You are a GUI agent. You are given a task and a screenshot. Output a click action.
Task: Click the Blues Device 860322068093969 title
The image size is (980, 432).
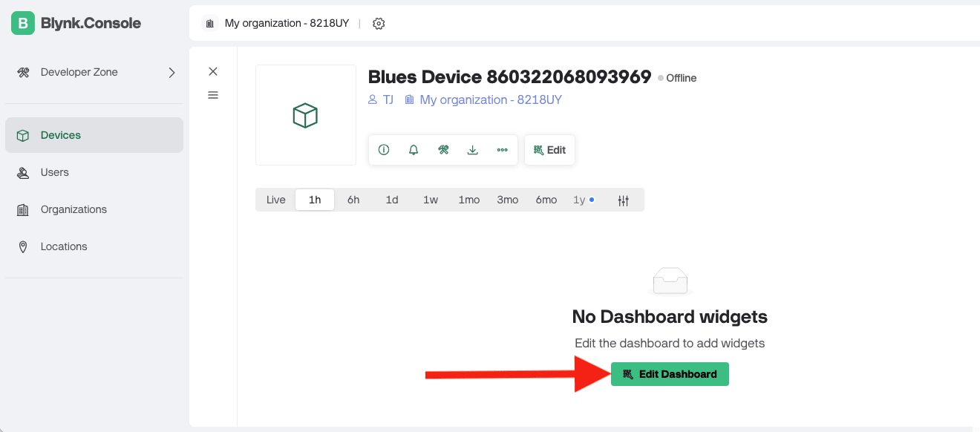pos(510,77)
